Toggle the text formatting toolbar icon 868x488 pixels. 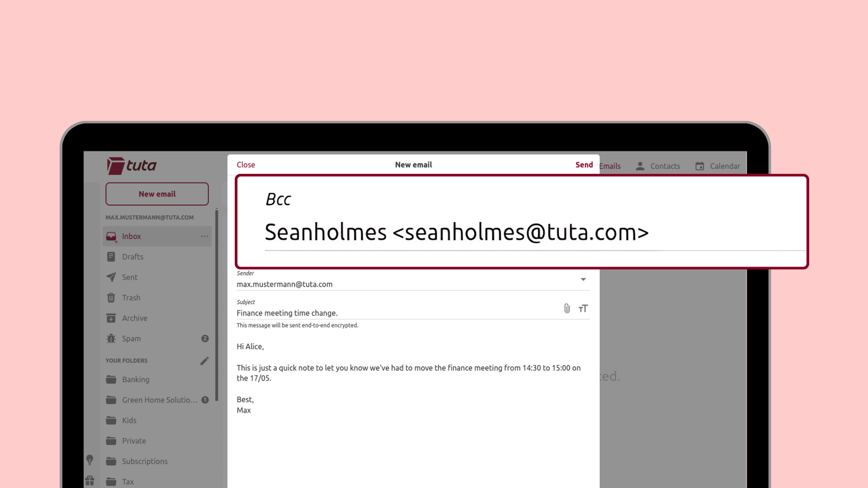pyautogui.click(x=583, y=308)
